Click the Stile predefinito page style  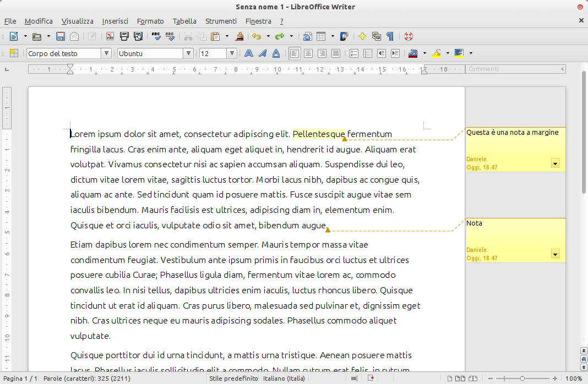tap(233, 378)
